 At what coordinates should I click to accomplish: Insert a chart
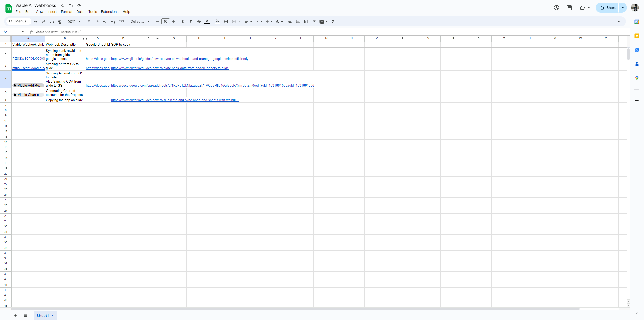[x=306, y=22]
